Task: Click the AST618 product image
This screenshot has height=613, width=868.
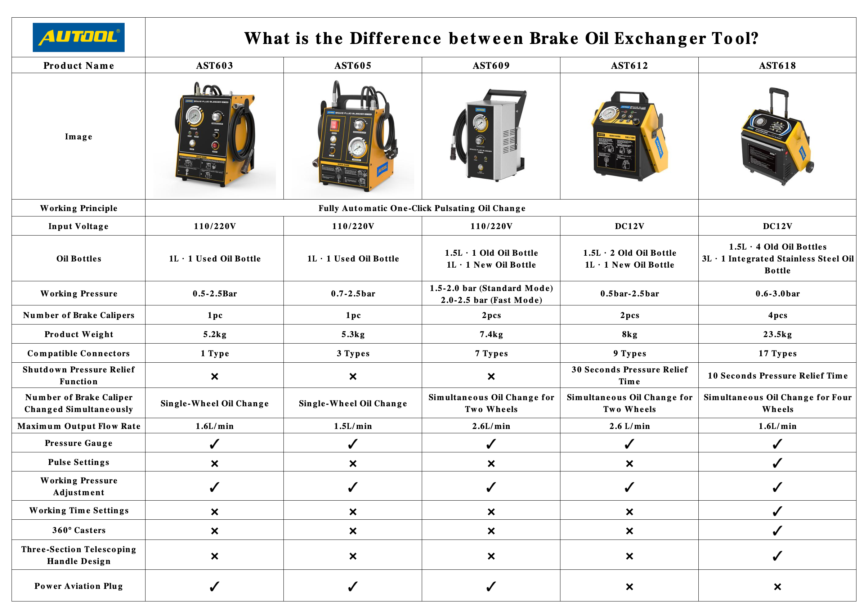Action: tap(777, 136)
